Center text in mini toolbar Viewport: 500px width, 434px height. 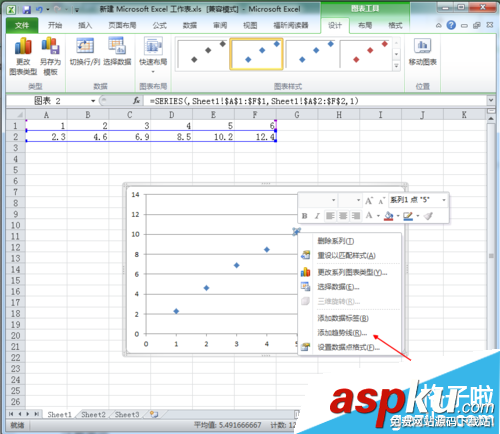tap(343, 216)
